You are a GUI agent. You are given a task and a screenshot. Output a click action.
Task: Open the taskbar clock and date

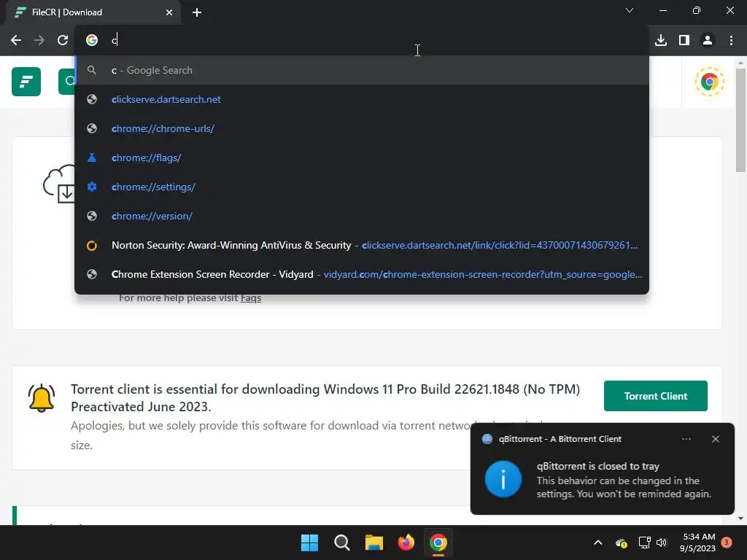(x=697, y=542)
